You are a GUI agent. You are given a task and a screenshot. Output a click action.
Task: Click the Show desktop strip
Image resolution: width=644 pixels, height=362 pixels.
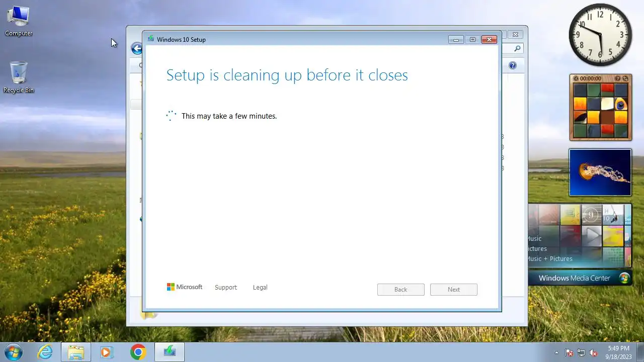pos(640,352)
